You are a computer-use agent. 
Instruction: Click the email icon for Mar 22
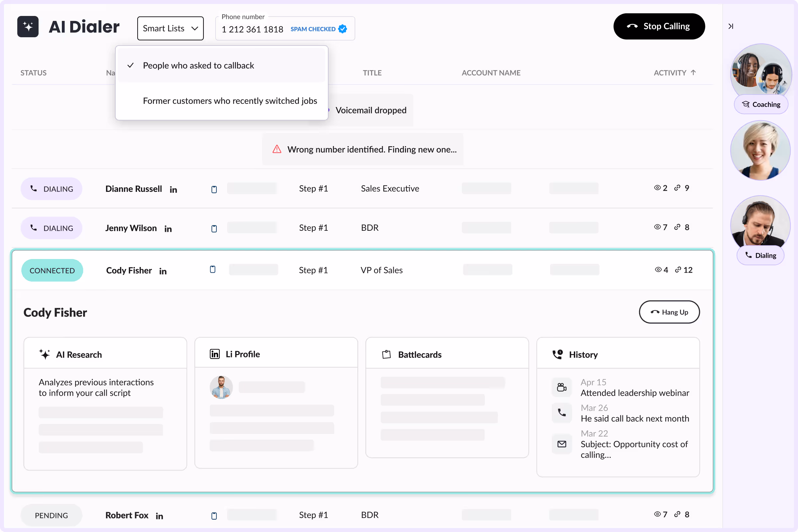[x=562, y=444]
